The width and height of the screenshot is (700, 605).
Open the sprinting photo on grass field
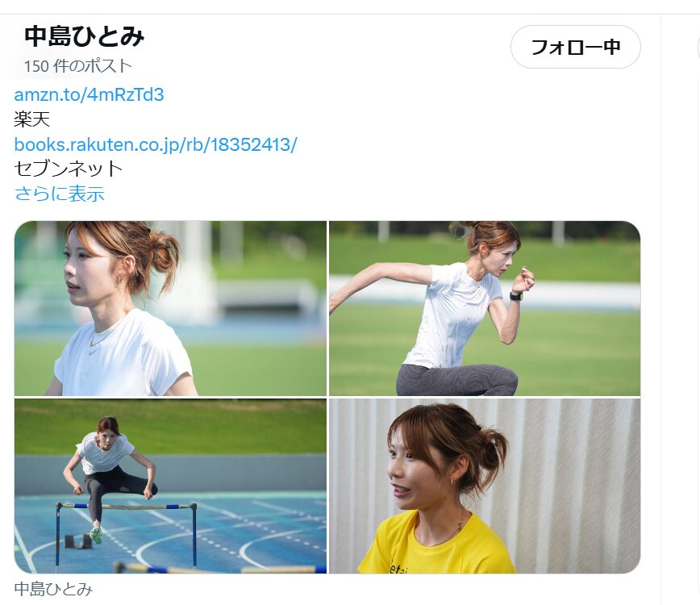(485, 308)
